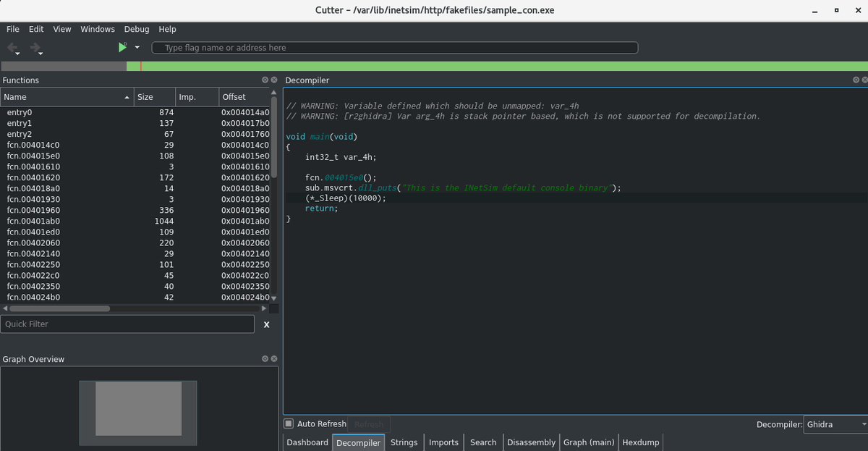Viewport: 868px width, 451px height.
Task: Click offset 0x004014a0 cell
Action: tap(244, 113)
